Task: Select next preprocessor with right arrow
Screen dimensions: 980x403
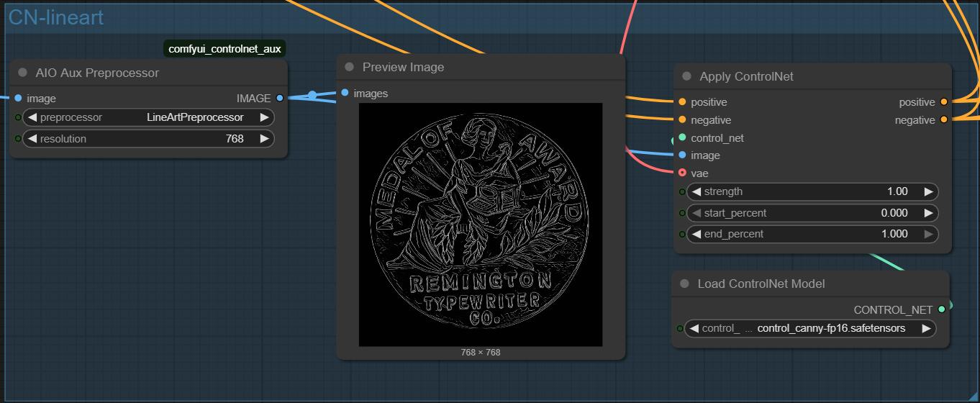Action: [x=264, y=117]
